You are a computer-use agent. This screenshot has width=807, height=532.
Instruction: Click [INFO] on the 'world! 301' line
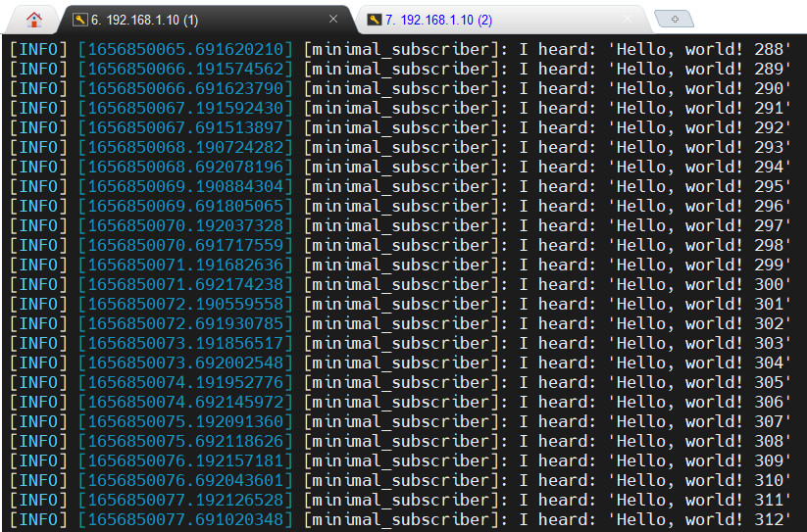(38, 305)
